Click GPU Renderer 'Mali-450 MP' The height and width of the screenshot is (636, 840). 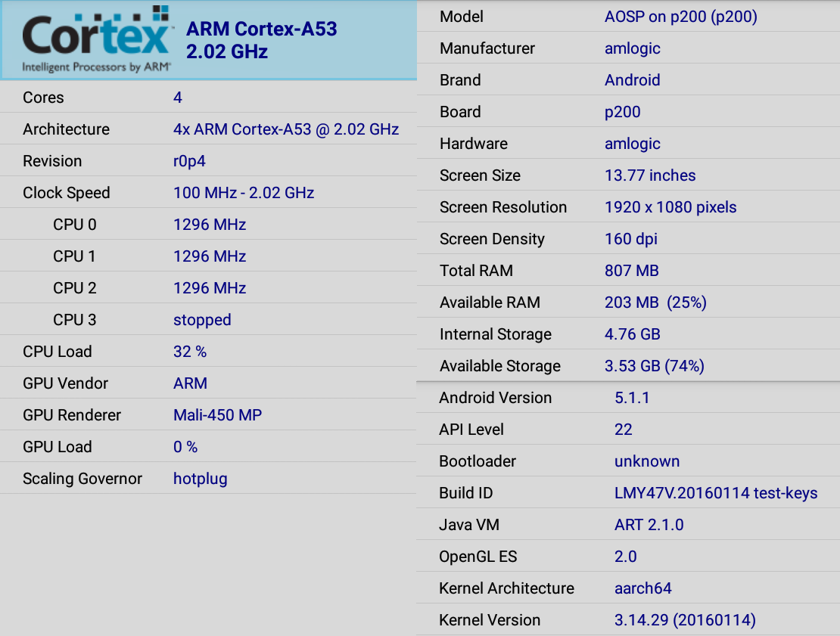tap(217, 415)
